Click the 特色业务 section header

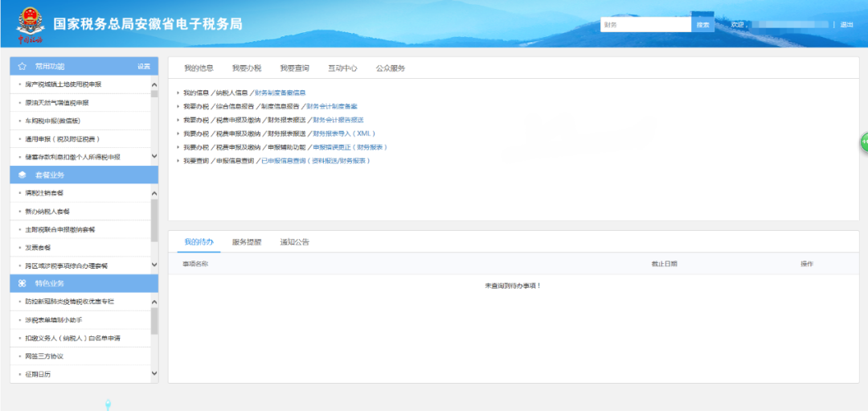pyautogui.click(x=84, y=283)
